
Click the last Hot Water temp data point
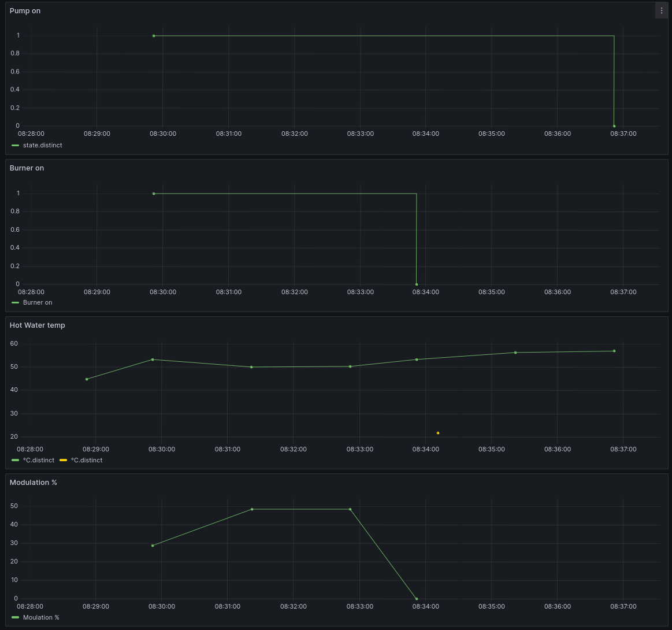coord(614,351)
